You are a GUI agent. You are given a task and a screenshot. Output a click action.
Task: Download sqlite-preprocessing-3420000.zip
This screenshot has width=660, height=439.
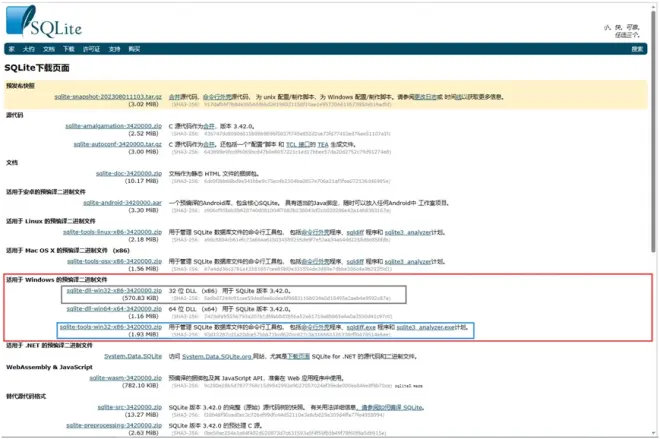(114, 426)
